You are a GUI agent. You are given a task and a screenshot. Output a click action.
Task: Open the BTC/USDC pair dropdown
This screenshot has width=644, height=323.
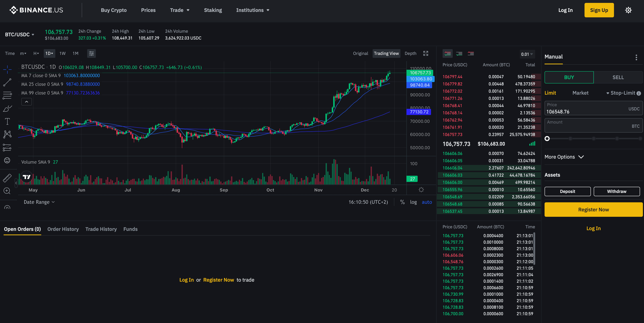(20, 35)
